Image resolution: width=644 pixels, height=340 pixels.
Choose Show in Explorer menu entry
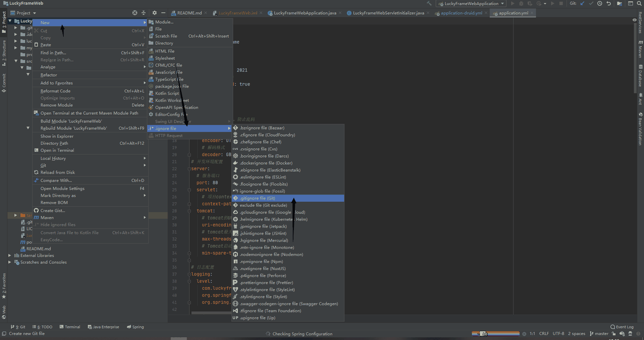click(x=90, y=136)
